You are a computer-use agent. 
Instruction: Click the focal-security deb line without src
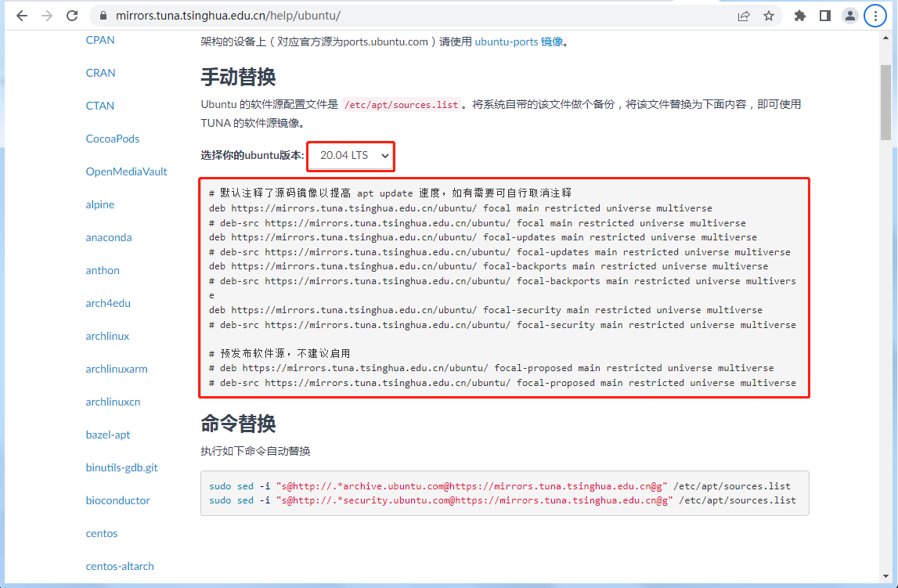point(485,310)
